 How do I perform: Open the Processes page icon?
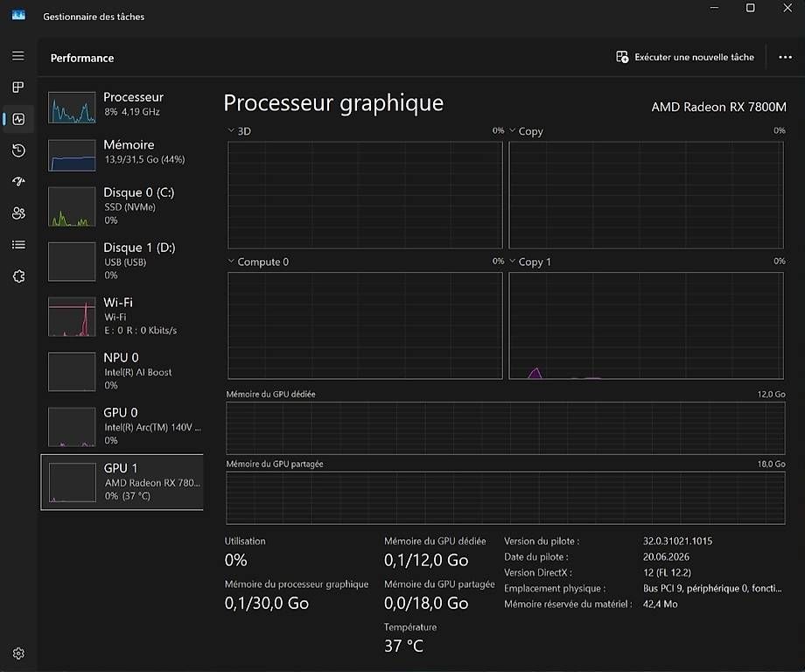(x=18, y=87)
